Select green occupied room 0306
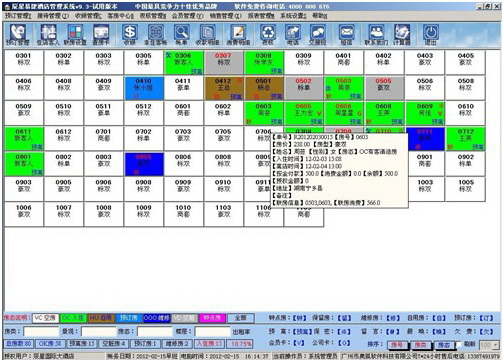This screenshot has height=360, width=503. pos(184,62)
